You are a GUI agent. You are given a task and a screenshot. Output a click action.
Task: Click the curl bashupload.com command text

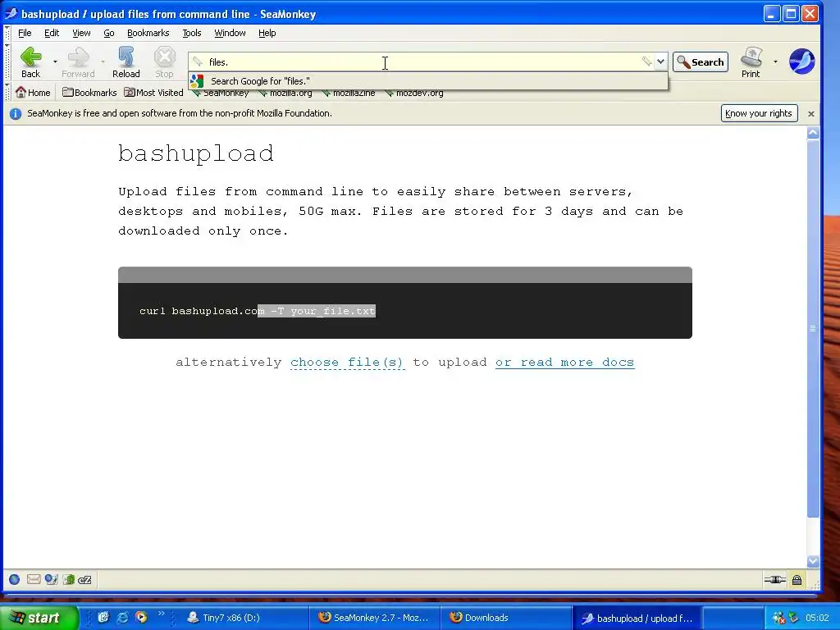click(257, 311)
